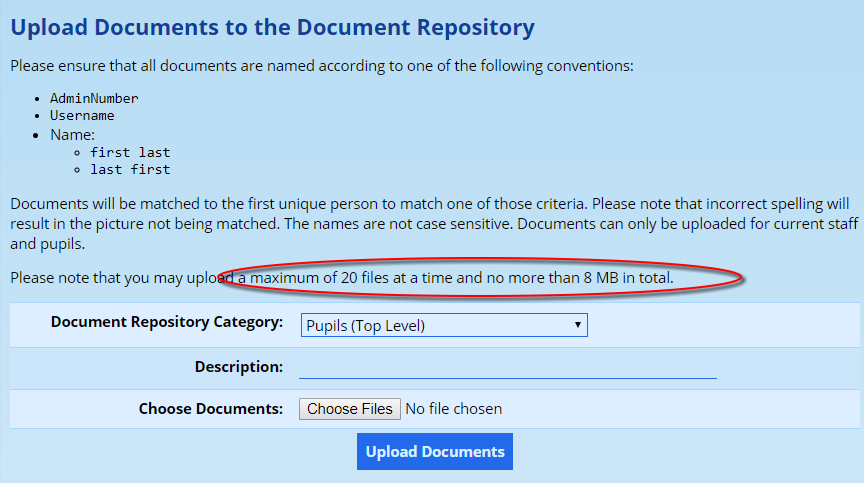Click the dropdown arrow beside Pupils (Top Level)

tap(577, 325)
